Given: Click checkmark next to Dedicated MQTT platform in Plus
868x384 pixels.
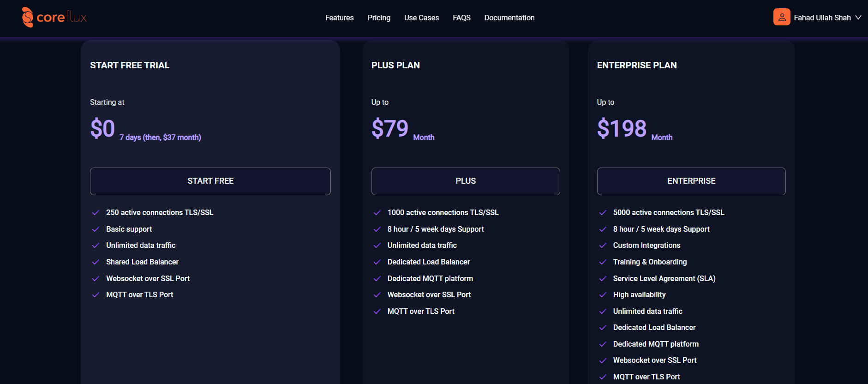Looking at the screenshot, I should pyautogui.click(x=377, y=279).
